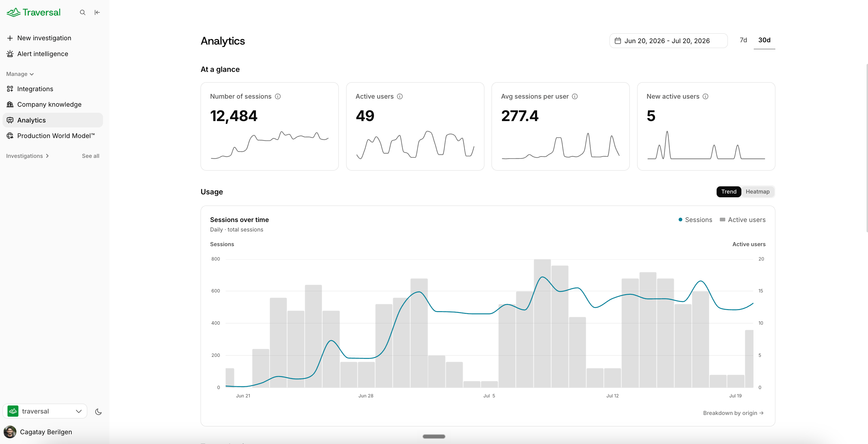
Task: Show info for Avg sessions per user
Action: (x=575, y=96)
